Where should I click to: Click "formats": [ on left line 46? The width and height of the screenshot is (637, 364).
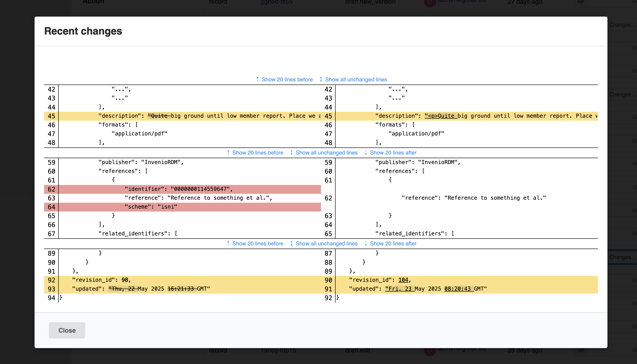click(118, 125)
